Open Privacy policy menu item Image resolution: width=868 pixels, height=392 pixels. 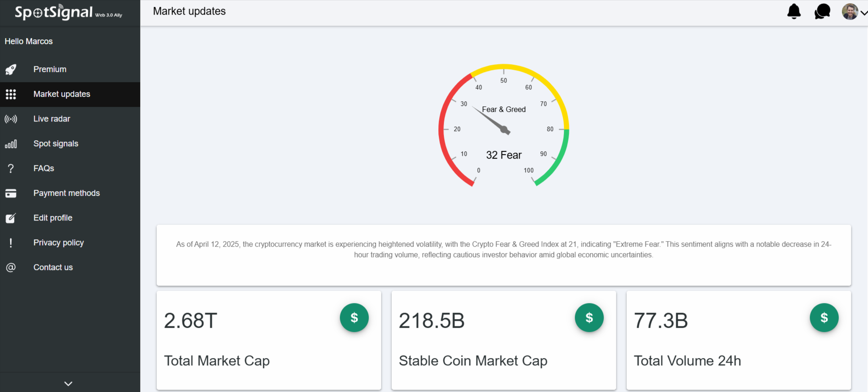click(59, 243)
